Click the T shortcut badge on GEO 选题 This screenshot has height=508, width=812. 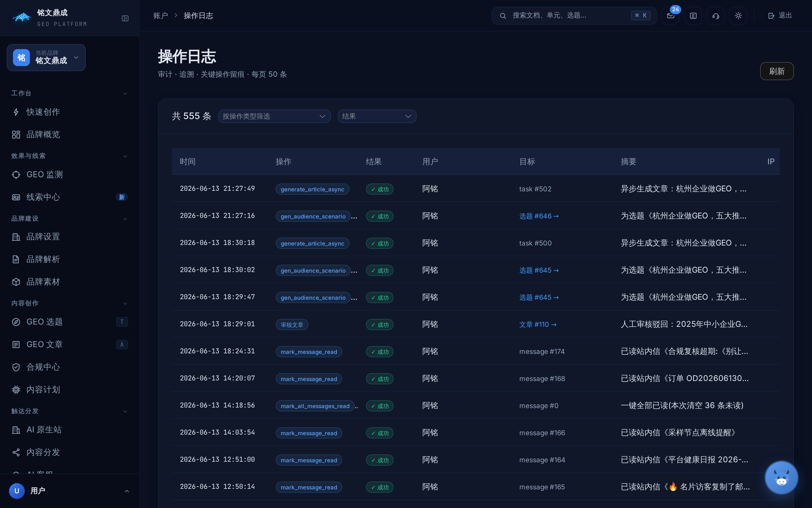tap(122, 322)
